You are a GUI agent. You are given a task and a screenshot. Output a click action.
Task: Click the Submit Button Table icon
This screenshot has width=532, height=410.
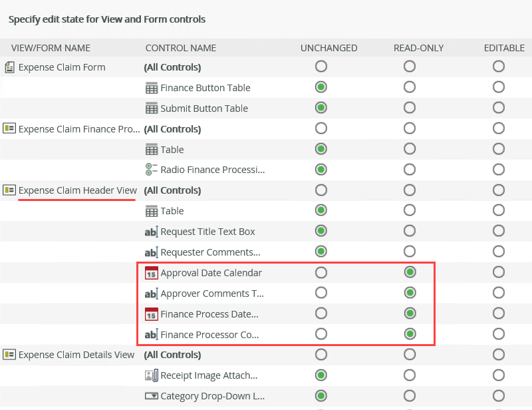click(151, 108)
